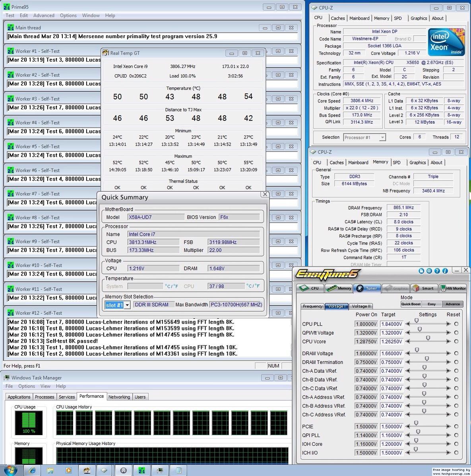Switch to EasyTune6 CPU tab

310,288
